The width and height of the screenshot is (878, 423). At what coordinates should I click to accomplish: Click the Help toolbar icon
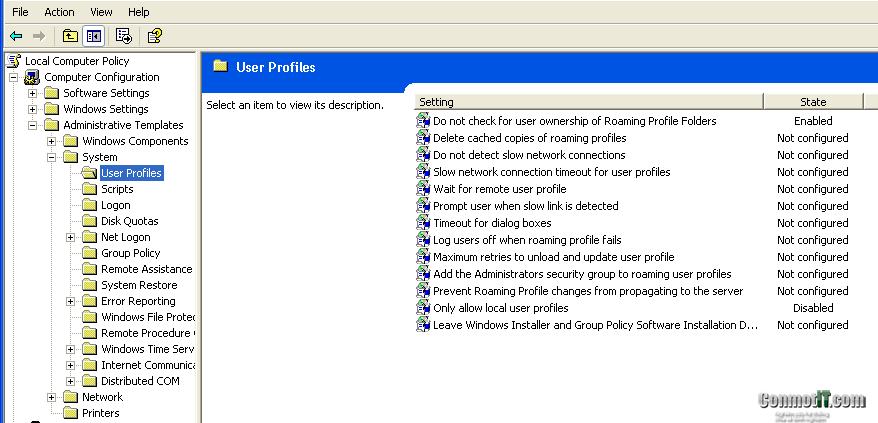click(x=154, y=36)
